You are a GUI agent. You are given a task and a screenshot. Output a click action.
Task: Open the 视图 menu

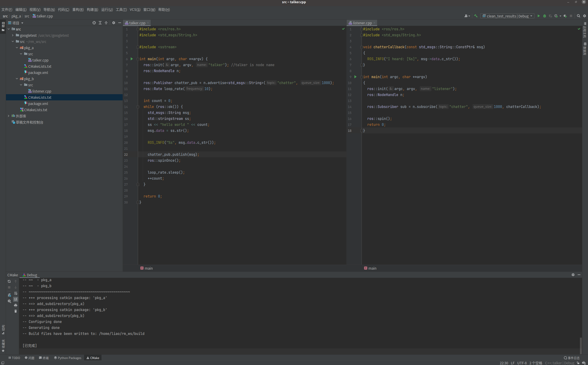click(35, 10)
